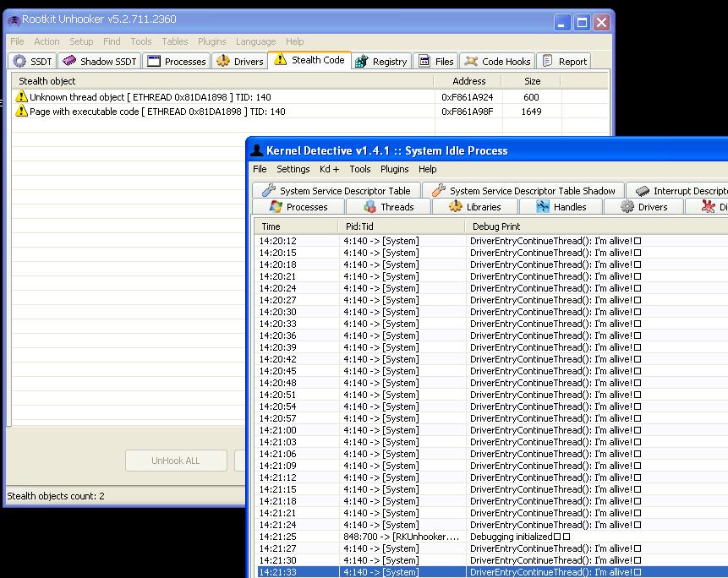Open the SSDT tab gear icon

[19, 61]
